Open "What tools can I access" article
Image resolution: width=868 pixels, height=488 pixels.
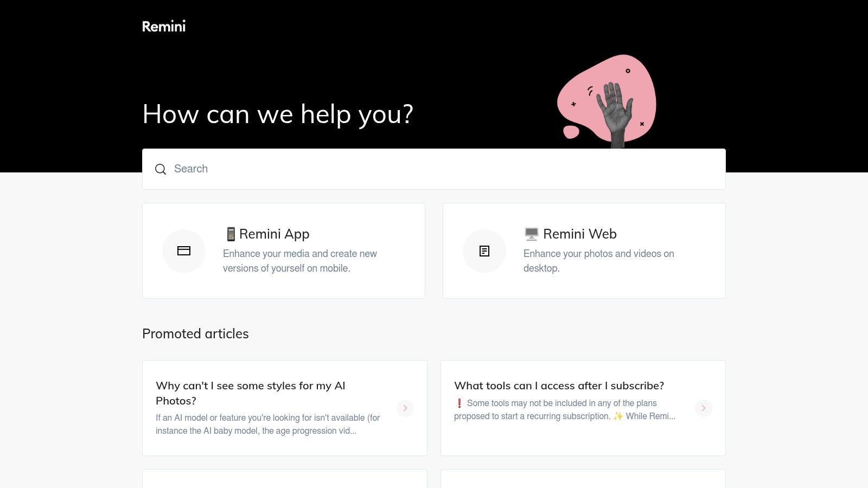(559, 386)
